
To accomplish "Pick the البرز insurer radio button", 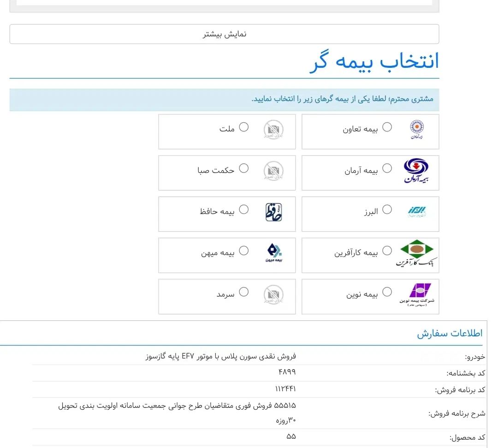I will pos(387,209).
